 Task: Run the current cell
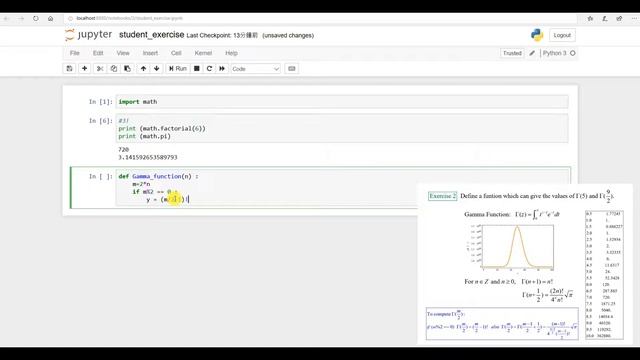click(x=178, y=69)
